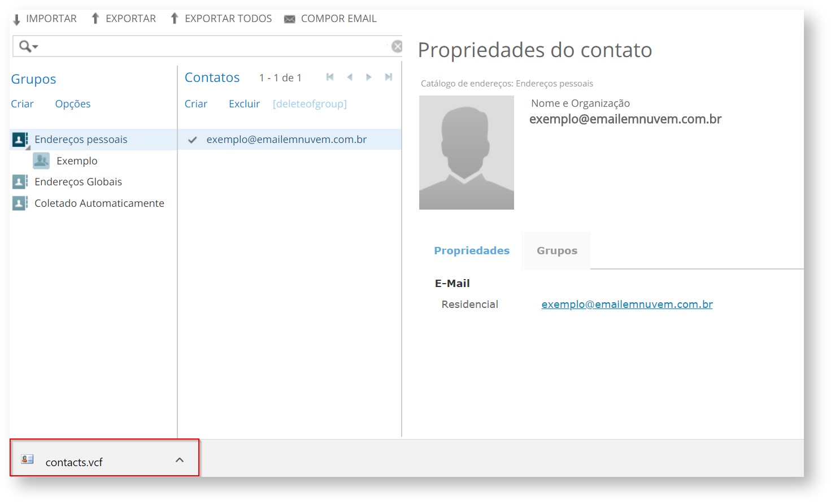
Task: Go to first contacts page icon
Action: click(x=330, y=77)
